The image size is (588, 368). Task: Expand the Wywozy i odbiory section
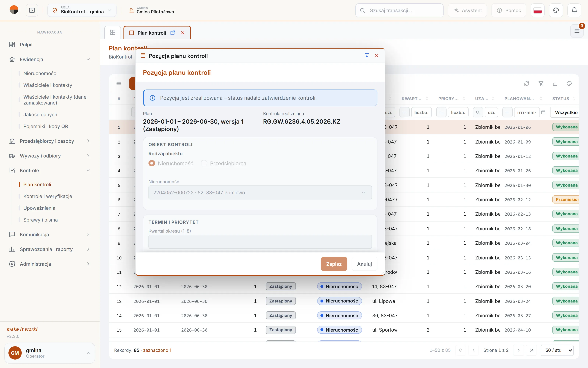pyautogui.click(x=50, y=156)
